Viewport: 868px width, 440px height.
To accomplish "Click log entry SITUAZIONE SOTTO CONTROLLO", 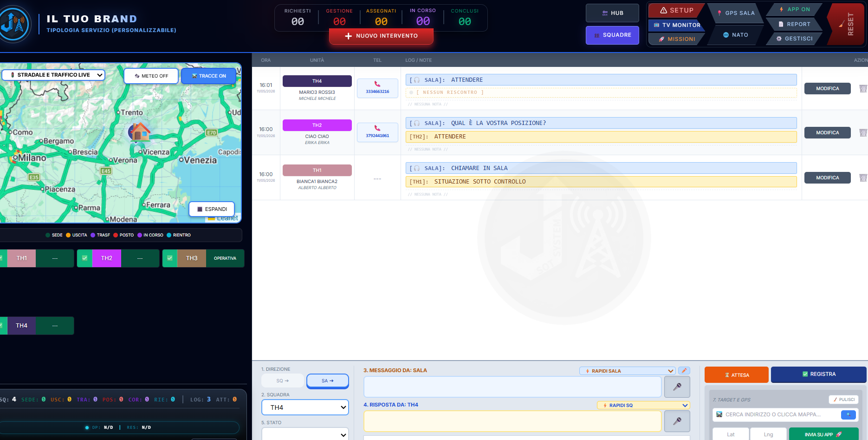I will 601,182.
